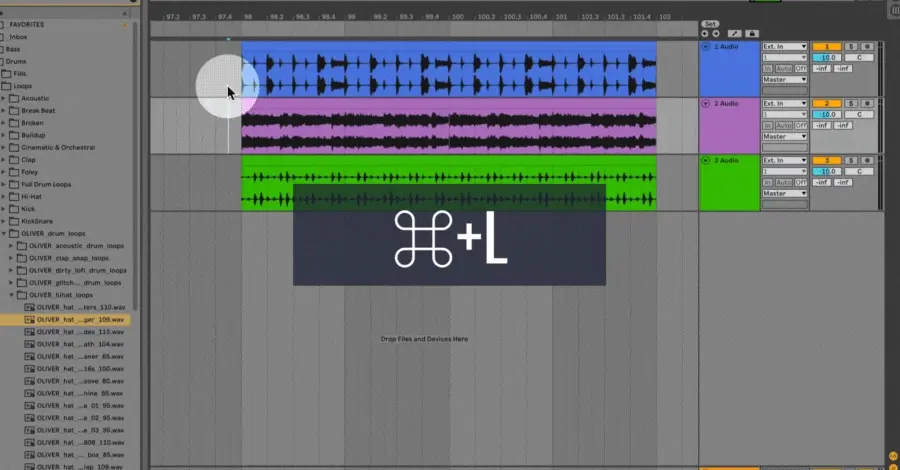
Task: Expand the Break Beat folder
Action: tap(3, 110)
